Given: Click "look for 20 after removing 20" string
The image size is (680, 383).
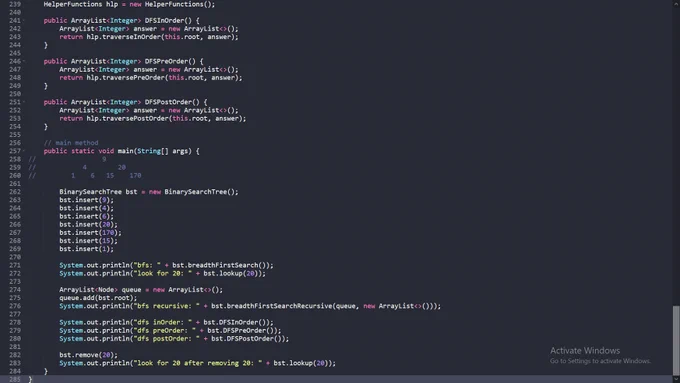Looking at the screenshot, I should coord(198,363).
